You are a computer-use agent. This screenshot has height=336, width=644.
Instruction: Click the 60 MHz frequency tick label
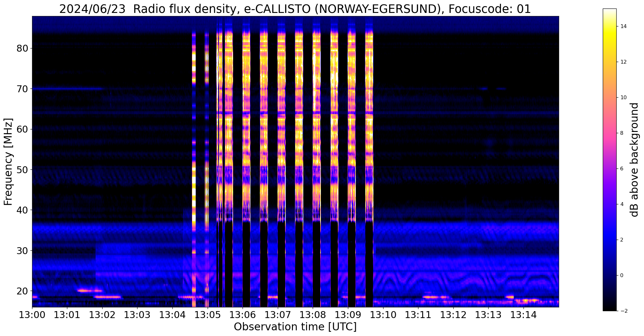(22, 129)
